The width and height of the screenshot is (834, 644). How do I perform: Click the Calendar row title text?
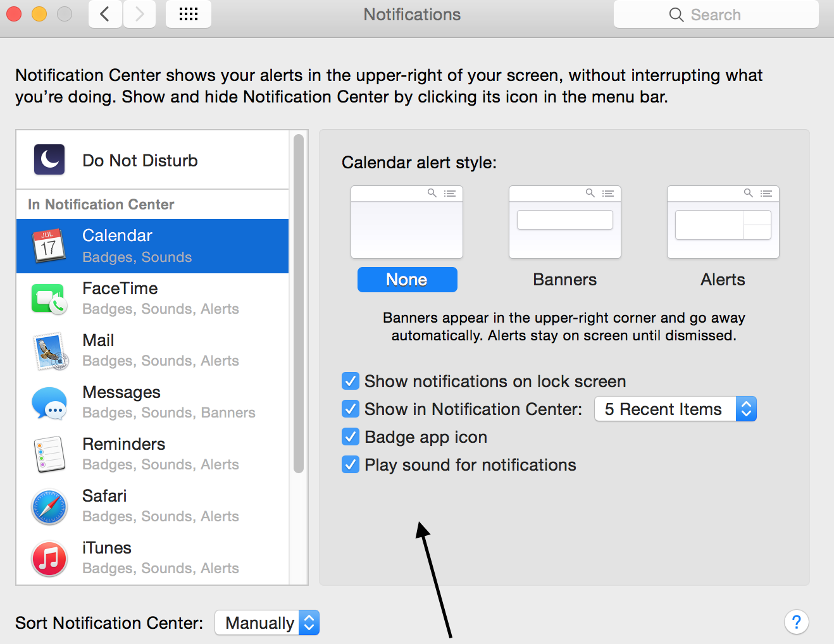(x=117, y=235)
